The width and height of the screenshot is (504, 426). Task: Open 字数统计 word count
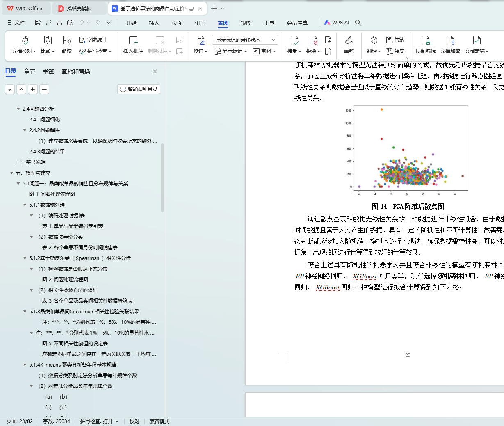click(93, 40)
